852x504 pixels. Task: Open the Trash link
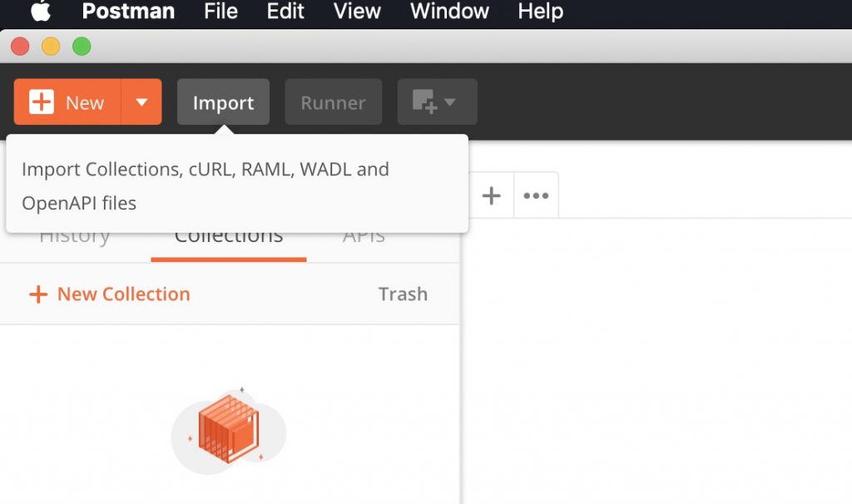[403, 294]
